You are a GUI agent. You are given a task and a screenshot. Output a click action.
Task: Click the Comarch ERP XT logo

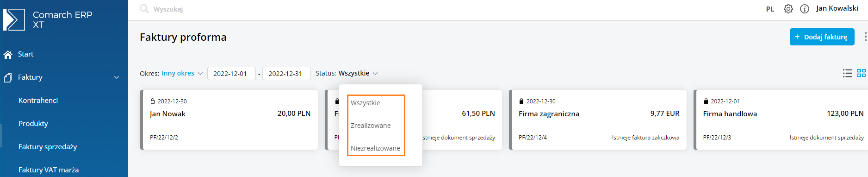click(x=14, y=19)
